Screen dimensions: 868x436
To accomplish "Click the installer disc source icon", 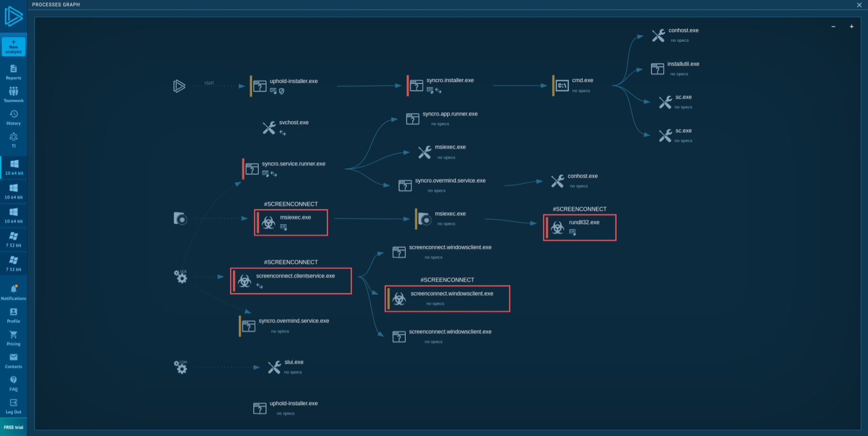I will click(x=180, y=218).
